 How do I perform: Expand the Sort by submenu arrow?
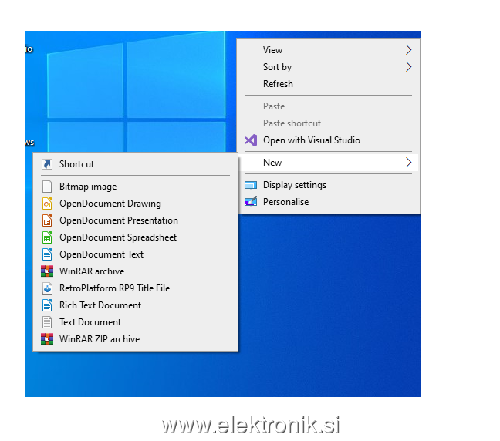(409, 67)
